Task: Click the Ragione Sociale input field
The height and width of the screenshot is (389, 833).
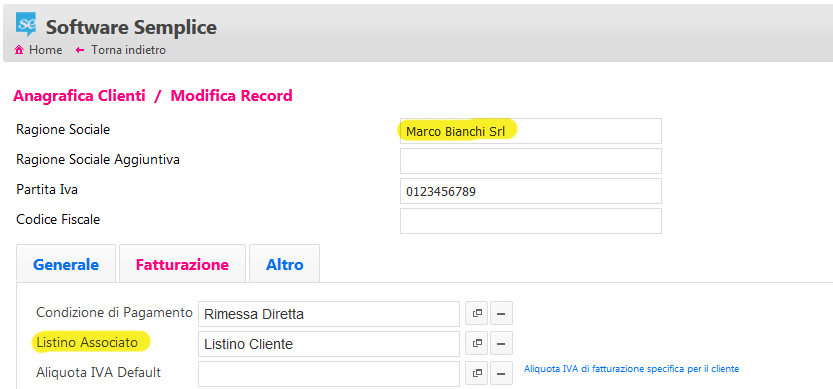Action: click(x=531, y=131)
